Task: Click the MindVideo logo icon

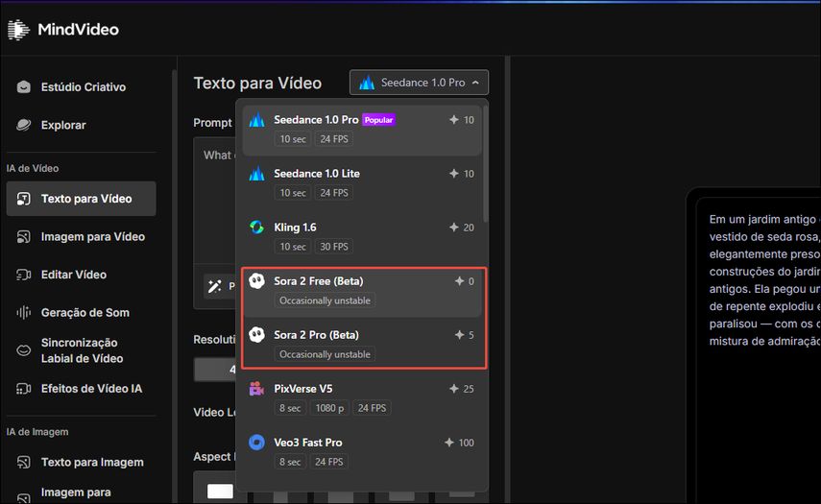Action: [18, 30]
